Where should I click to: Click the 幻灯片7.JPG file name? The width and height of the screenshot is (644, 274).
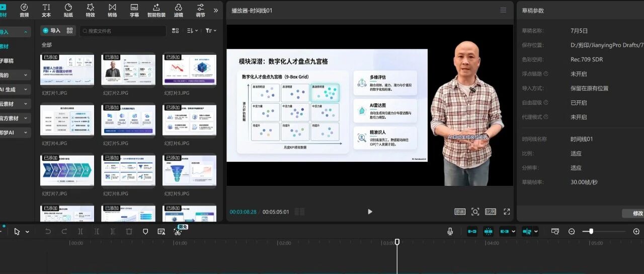point(55,193)
